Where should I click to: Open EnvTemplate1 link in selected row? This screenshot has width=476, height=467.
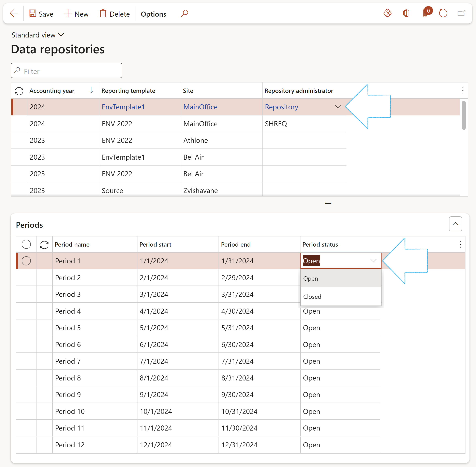click(123, 107)
